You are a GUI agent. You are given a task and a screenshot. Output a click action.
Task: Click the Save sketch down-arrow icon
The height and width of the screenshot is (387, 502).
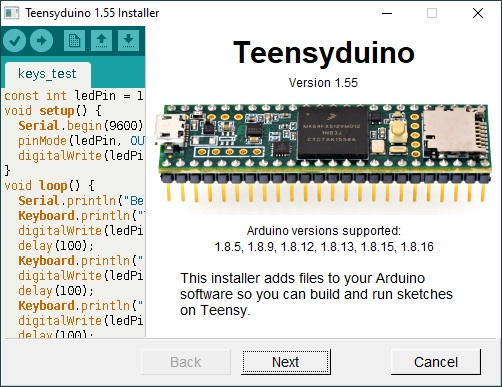coord(128,41)
